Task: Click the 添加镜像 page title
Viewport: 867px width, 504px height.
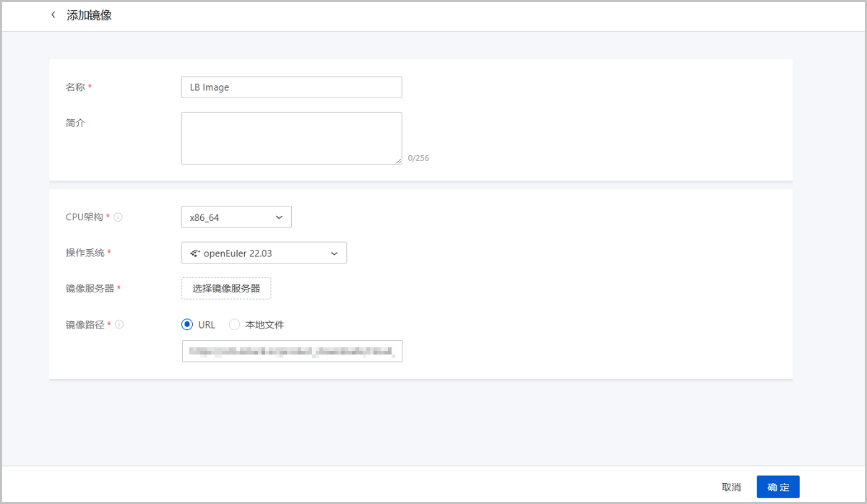Action: (x=89, y=15)
